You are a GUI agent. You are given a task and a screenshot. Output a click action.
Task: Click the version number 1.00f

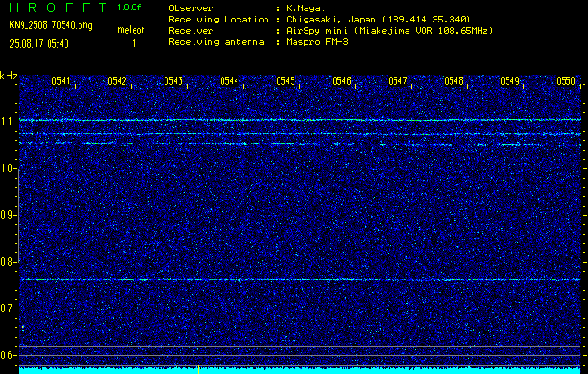click(x=129, y=7)
